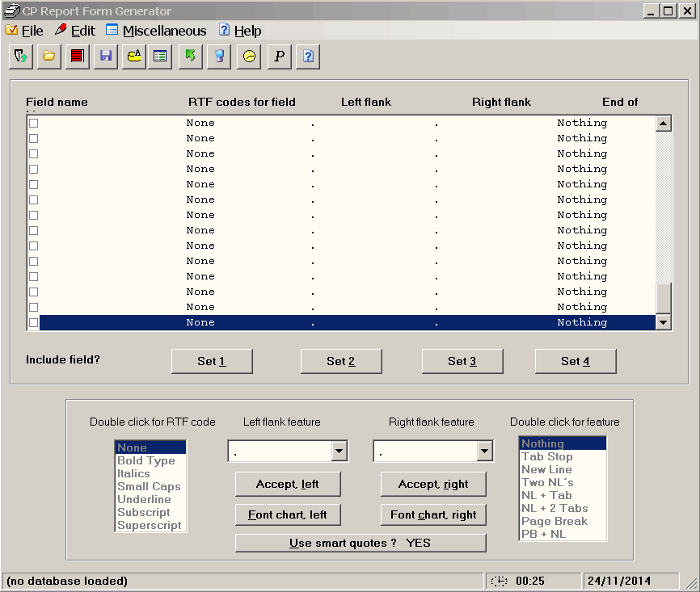Tick the checkbox in the second field row
This screenshot has width=700, height=592.
pyautogui.click(x=34, y=139)
